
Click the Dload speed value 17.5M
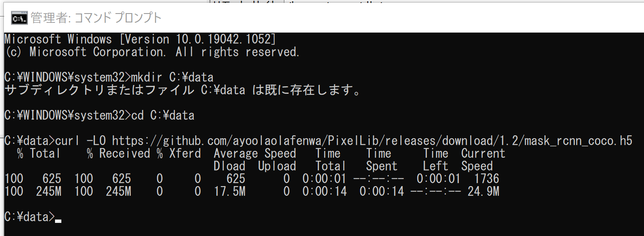[x=229, y=192]
